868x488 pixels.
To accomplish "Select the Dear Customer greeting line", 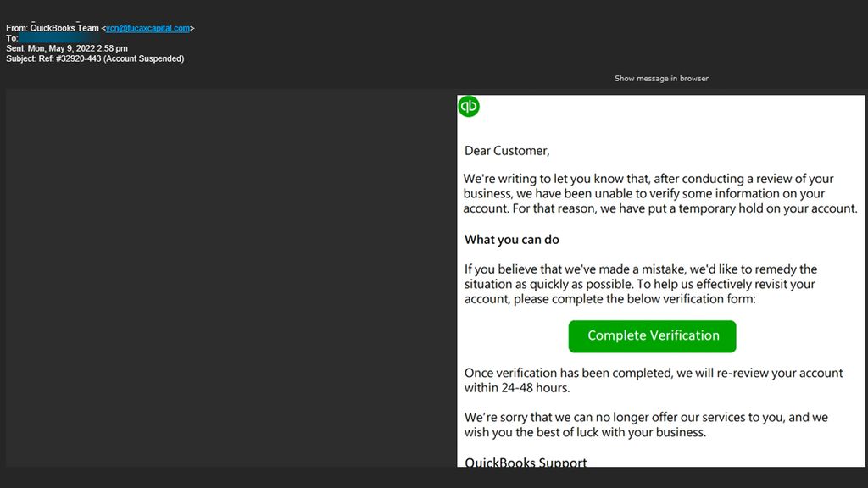I will click(506, 150).
